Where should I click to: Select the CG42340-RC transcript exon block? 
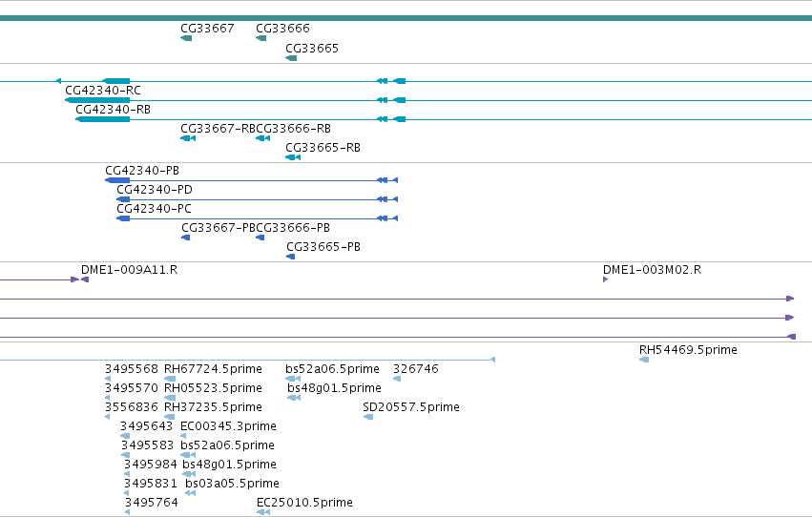click(x=97, y=100)
